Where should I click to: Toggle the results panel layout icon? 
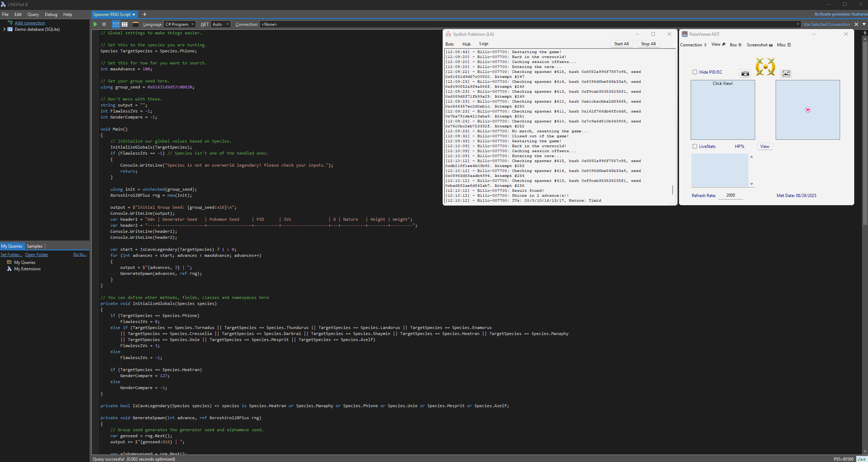point(135,24)
